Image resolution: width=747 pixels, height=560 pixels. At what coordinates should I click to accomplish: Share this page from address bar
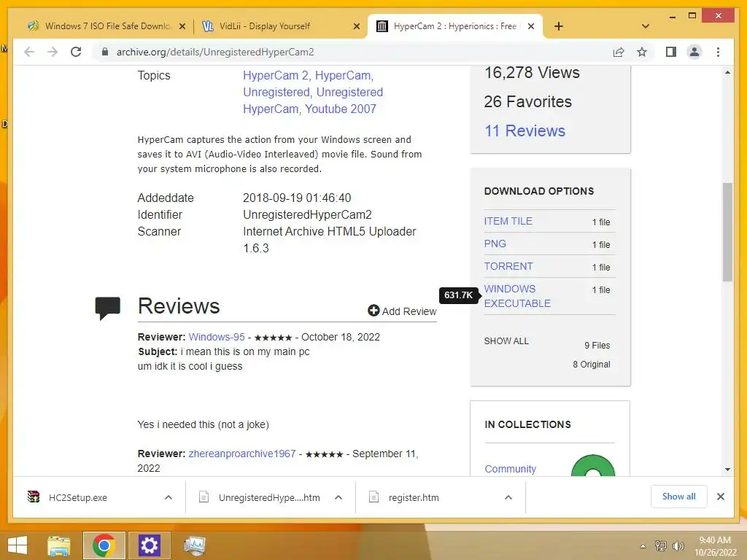(619, 52)
